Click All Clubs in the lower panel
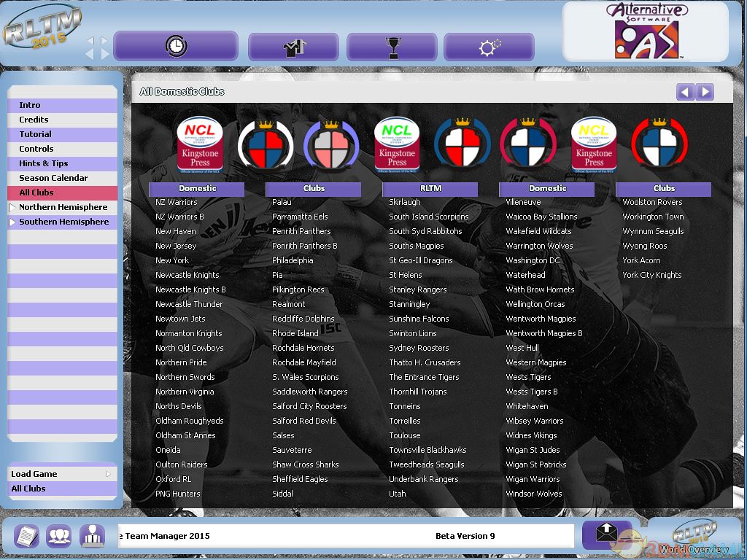Screen dimensions: 747x560 point(62,489)
